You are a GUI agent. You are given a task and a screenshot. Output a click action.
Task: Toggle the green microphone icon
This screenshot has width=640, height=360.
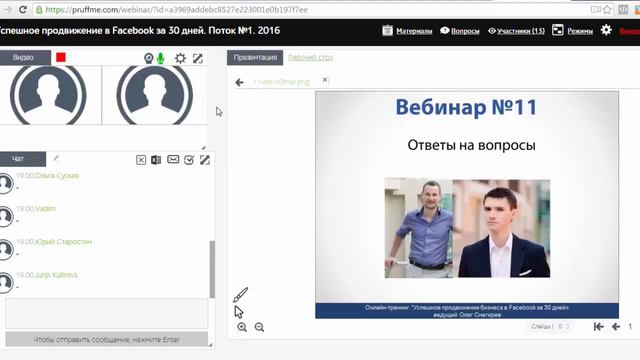click(160, 58)
